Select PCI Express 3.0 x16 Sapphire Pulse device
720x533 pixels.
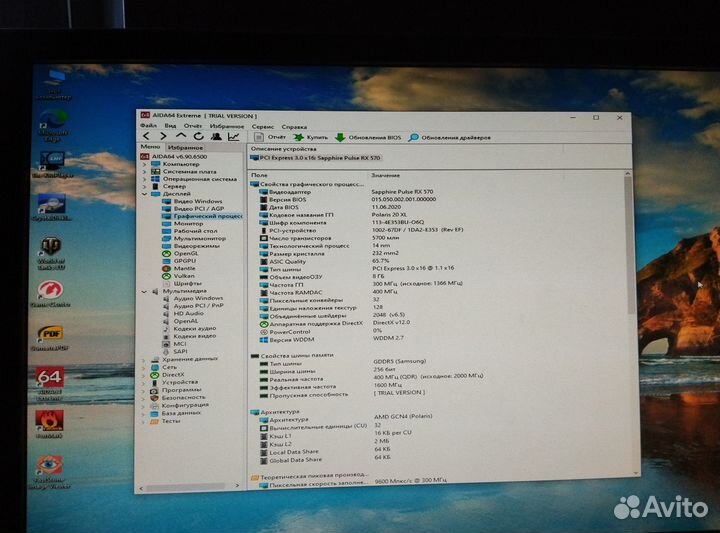point(316,158)
